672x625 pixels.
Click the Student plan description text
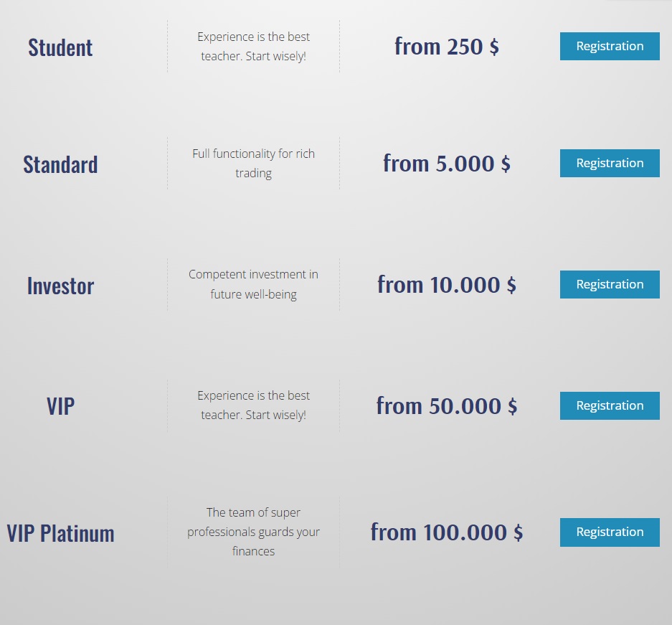click(x=253, y=46)
